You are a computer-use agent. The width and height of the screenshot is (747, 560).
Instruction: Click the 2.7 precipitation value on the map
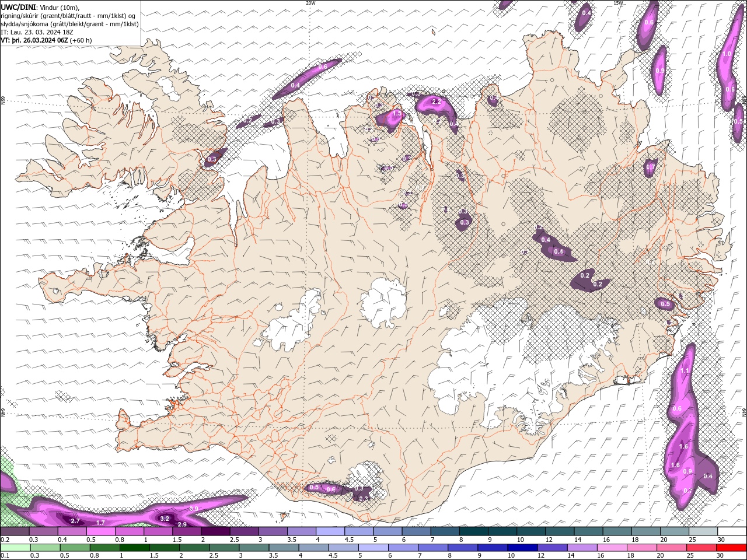click(x=75, y=521)
